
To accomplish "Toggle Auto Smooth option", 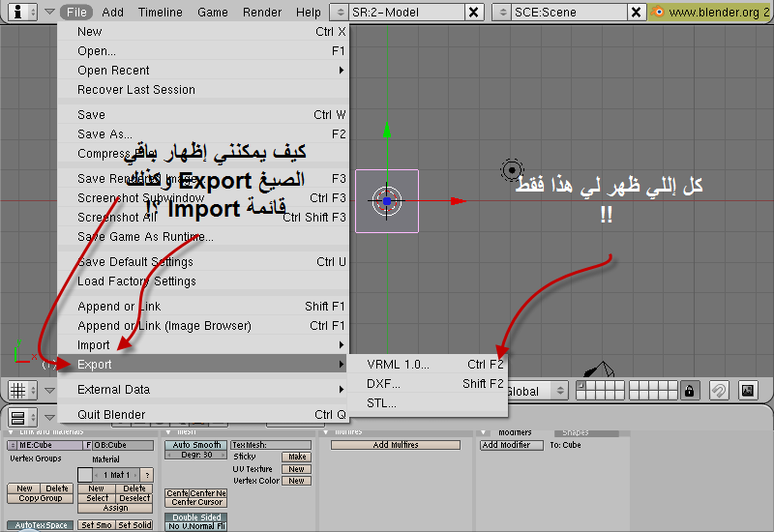I will 196,445.
